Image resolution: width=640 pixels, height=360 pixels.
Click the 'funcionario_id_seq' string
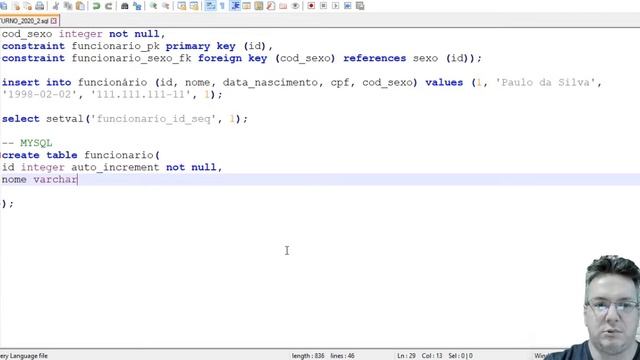point(153,119)
